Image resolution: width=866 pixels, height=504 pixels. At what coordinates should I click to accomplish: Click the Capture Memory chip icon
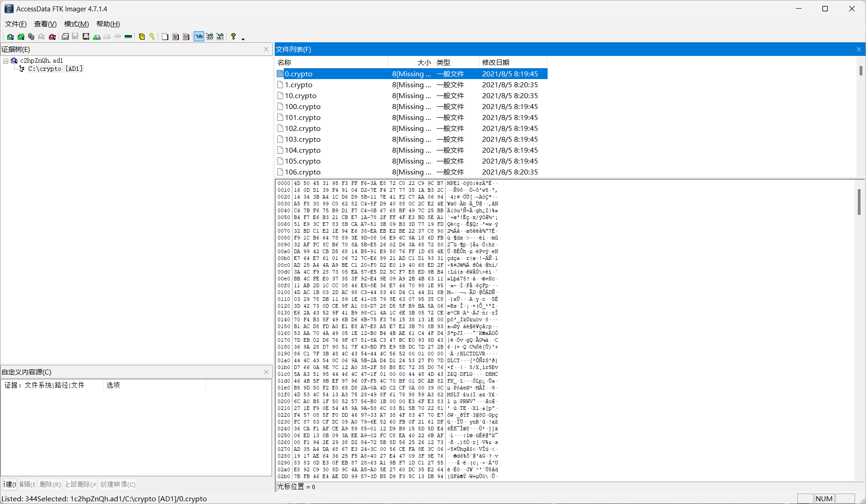[128, 37]
